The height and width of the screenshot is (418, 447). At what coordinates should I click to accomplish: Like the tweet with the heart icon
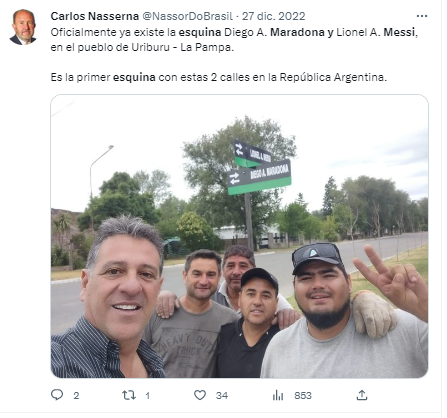[x=200, y=395]
